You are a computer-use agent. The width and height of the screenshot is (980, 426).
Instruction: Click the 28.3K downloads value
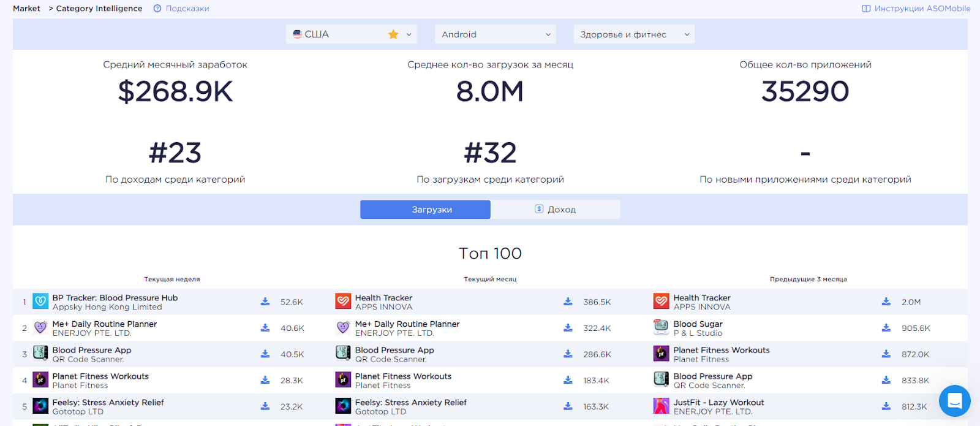point(292,381)
